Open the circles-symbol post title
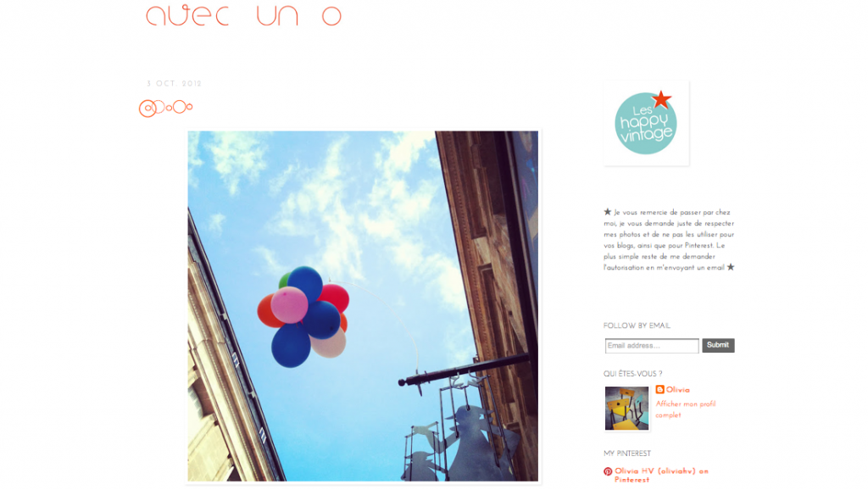 [x=165, y=108]
